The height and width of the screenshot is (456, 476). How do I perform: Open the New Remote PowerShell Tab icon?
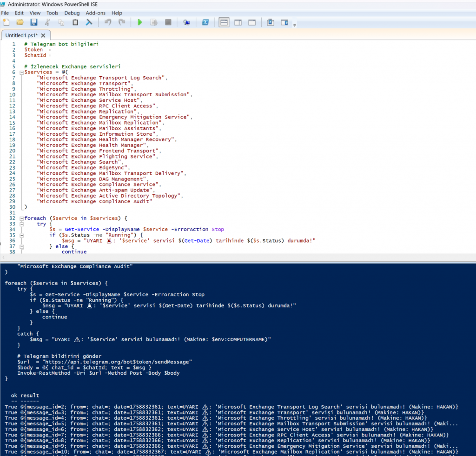[x=186, y=22]
